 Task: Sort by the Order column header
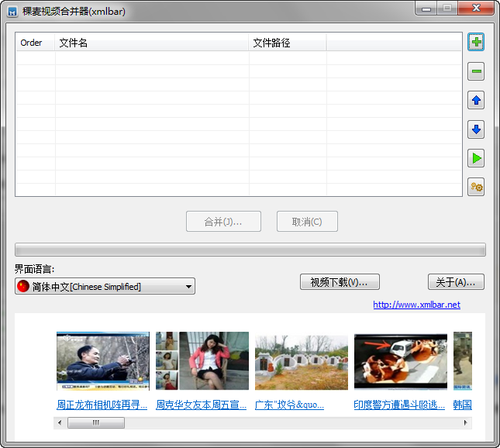[35, 43]
